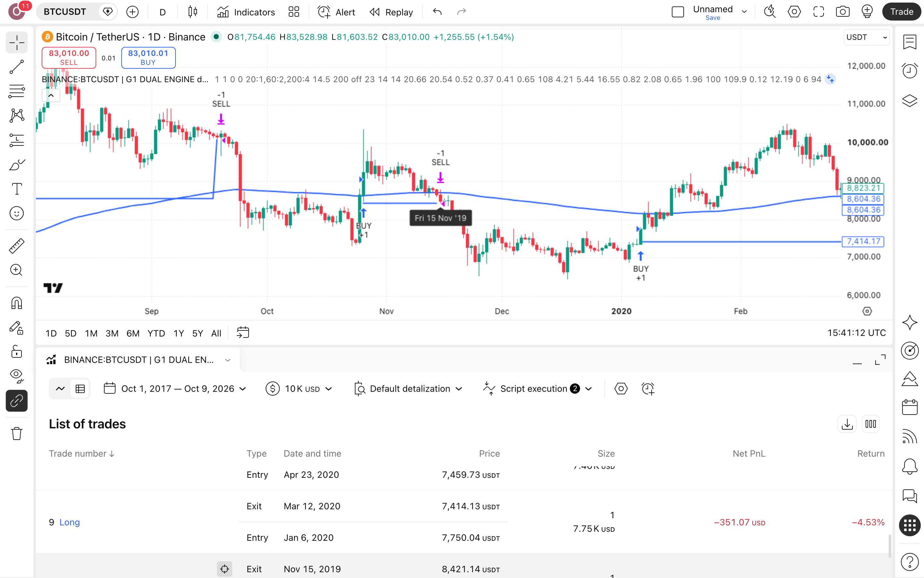
Task: Select the trend line drawing tool
Action: click(16, 67)
